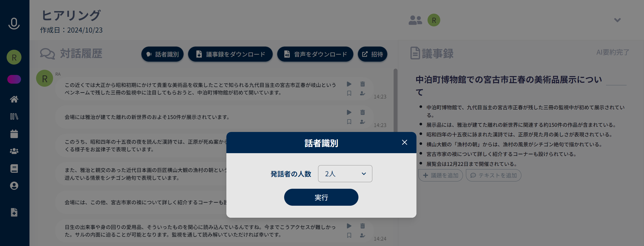This screenshot has width=644, height=246.
Task: Click the 議題を追加 button
Action: coord(440,175)
